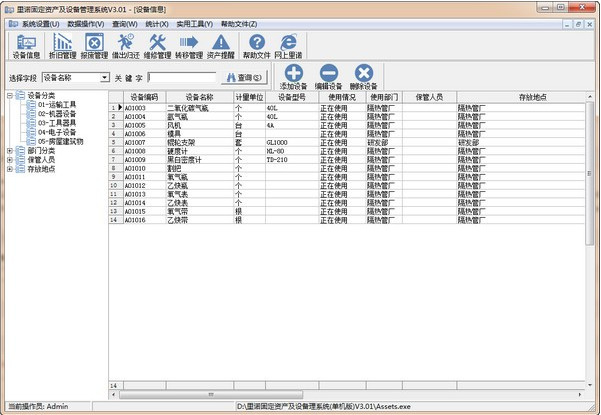Click the 删除设备 X icon
The image size is (601, 415).
(x=364, y=77)
